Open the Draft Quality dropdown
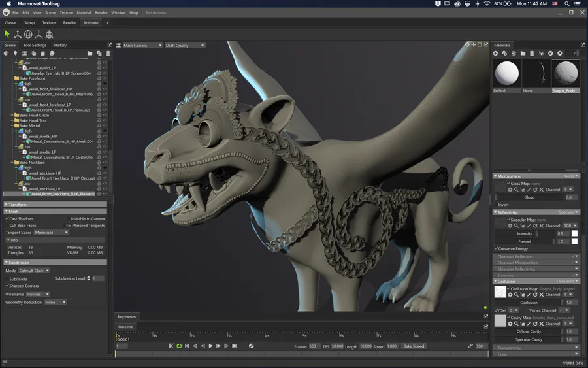The width and height of the screenshot is (588, 368). 185,45
